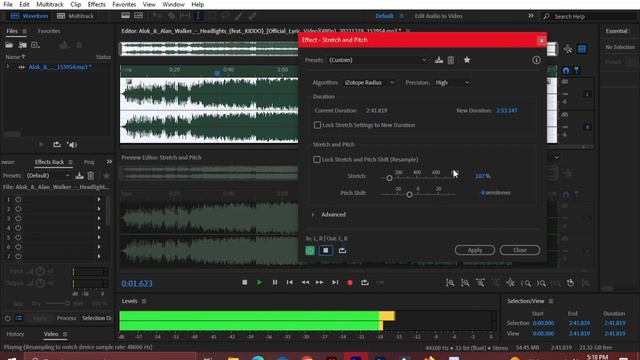Image resolution: width=640 pixels, height=360 pixels.
Task: Switch to the Favorites panel tab
Action: [49, 31]
